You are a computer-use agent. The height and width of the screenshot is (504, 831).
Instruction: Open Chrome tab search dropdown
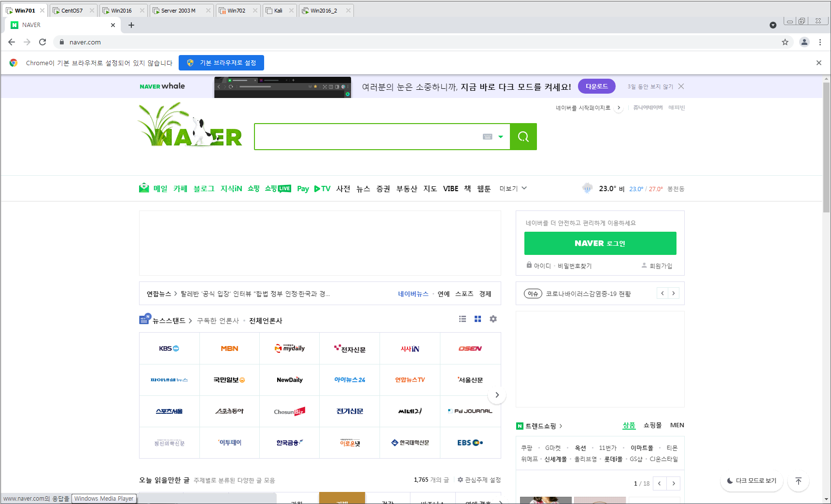click(x=773, y=25)
